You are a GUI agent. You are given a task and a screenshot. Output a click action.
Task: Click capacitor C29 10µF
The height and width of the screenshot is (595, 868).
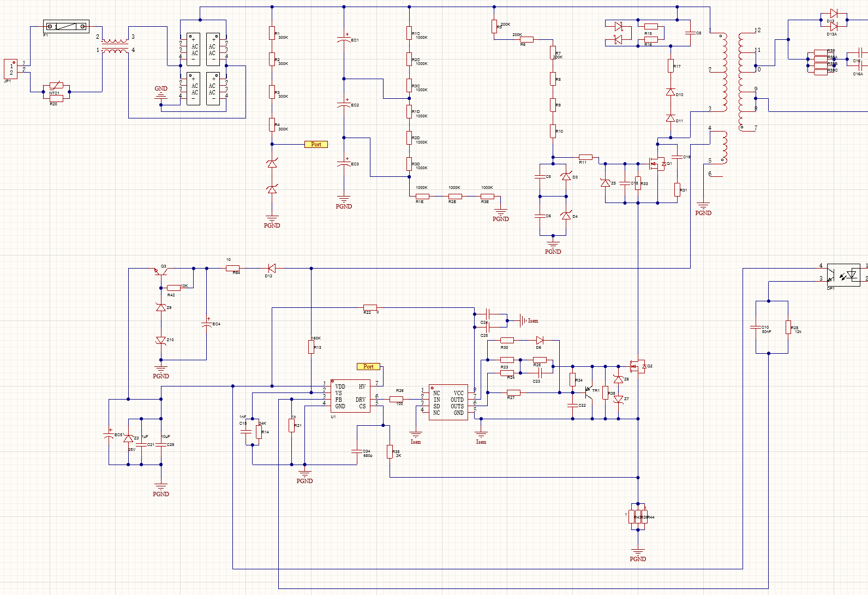click(x=161, y=445)
